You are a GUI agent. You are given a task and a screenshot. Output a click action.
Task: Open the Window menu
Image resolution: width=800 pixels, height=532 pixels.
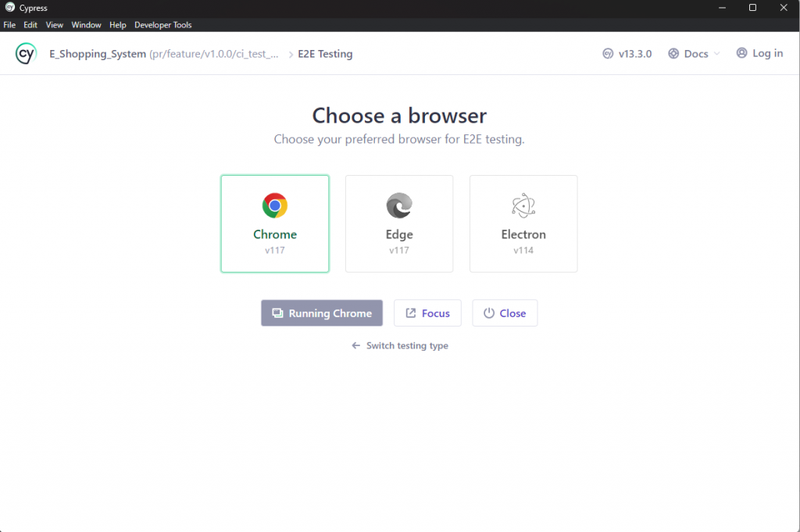click(86, 25)
